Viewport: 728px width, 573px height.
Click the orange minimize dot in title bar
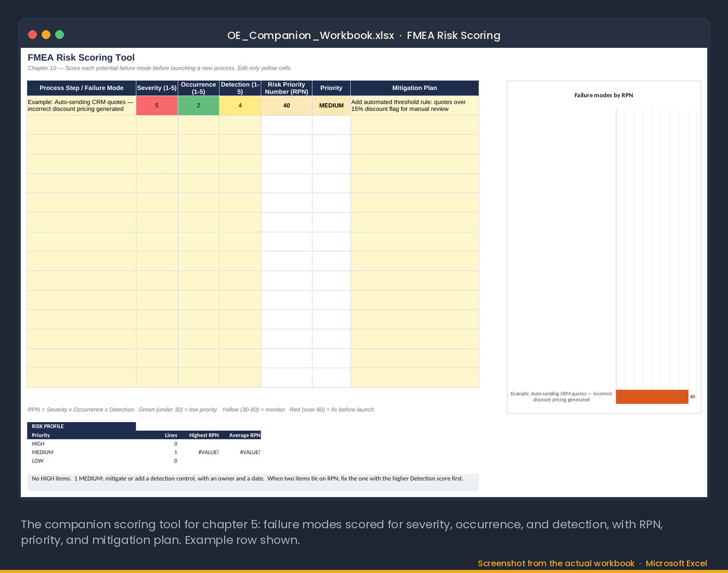pyautogui.click(x=46, y=35)
